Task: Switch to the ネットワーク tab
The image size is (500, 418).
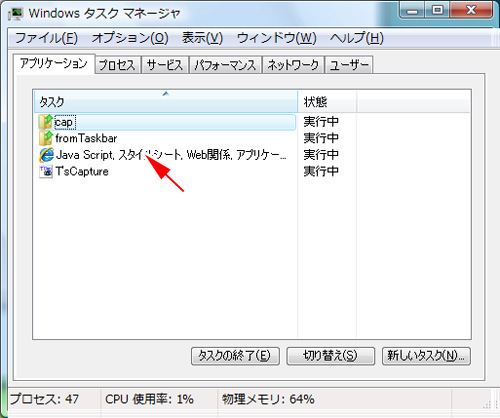Action: pyautogui.click(x=293, y=65)
